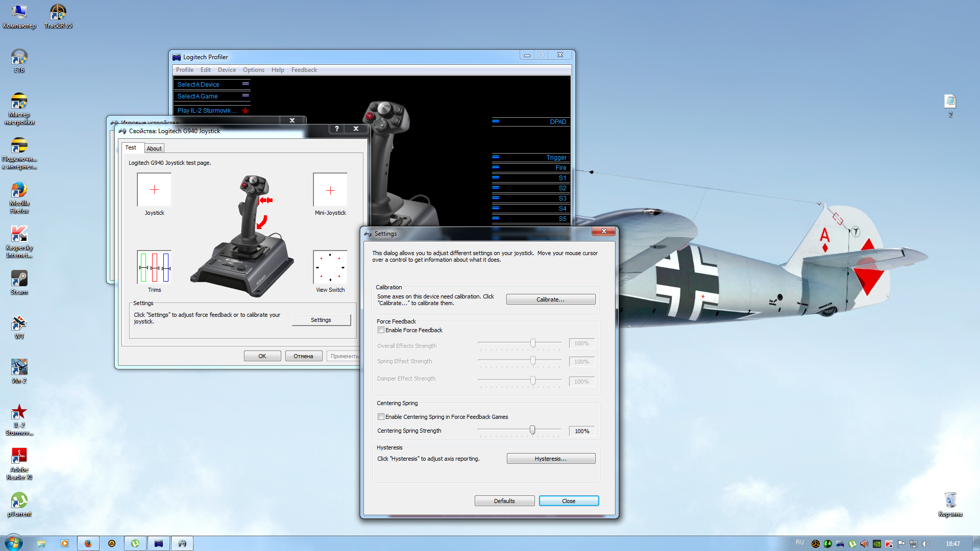Viewport: 980px width, 551px height.
Task: Click Отмена in the joystick properties dialog
Action: click(303, 356)
